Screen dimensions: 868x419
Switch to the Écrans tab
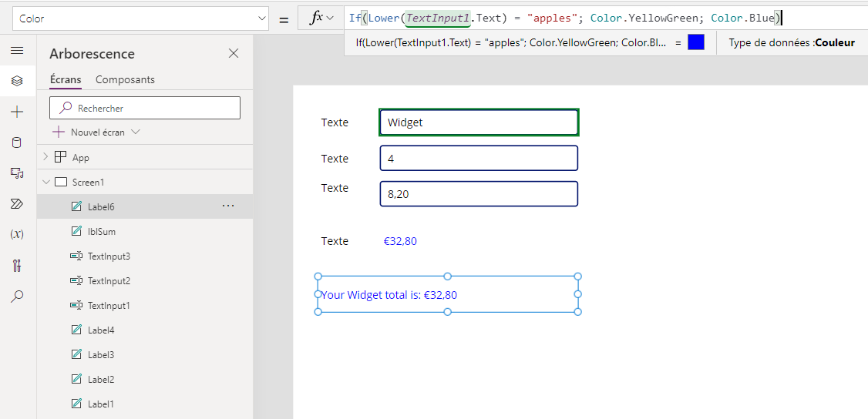[66, 79]
